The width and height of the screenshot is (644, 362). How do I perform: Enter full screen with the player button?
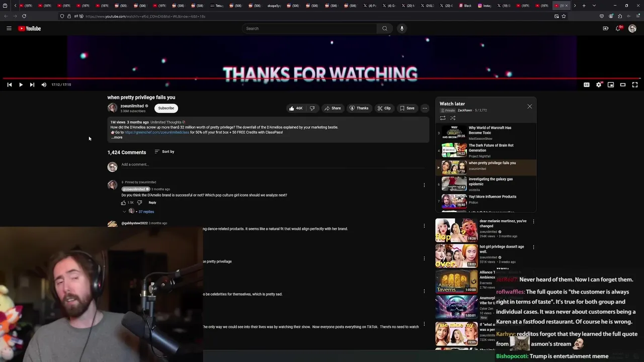point(635,84)
